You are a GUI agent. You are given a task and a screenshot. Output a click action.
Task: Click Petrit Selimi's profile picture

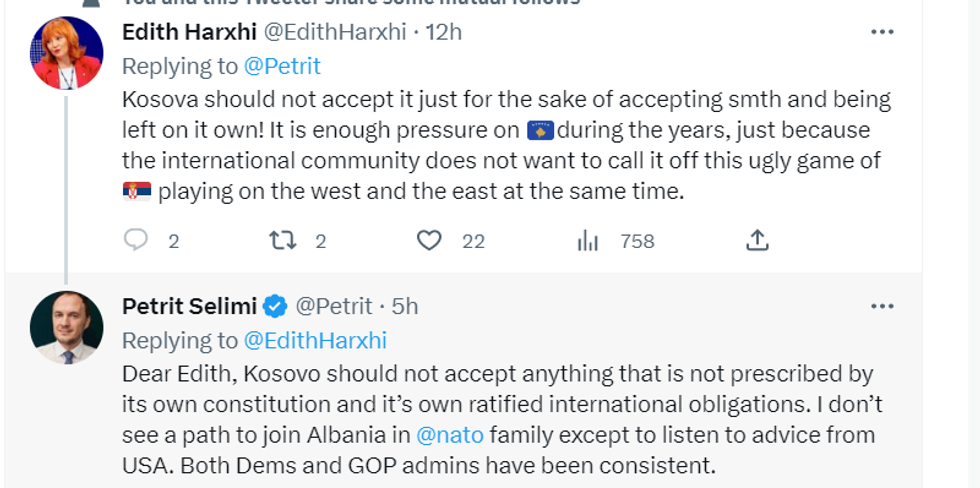[x=66, y=327]
